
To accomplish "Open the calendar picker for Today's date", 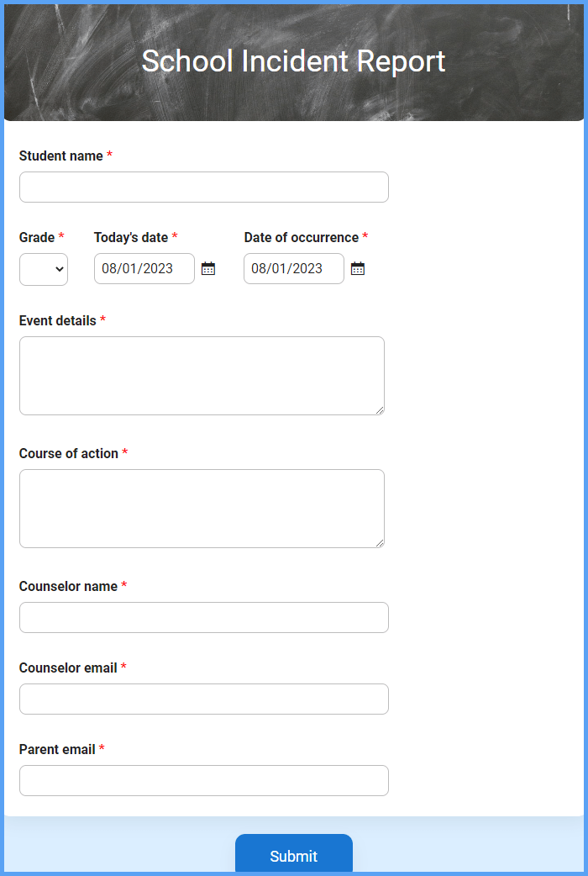I will click(x=208, y=269).
